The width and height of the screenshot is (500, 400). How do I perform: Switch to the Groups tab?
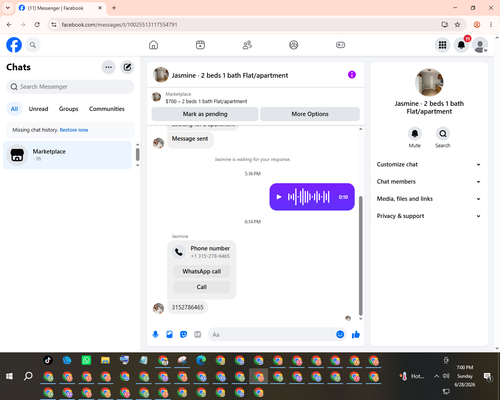coord(68,109)
